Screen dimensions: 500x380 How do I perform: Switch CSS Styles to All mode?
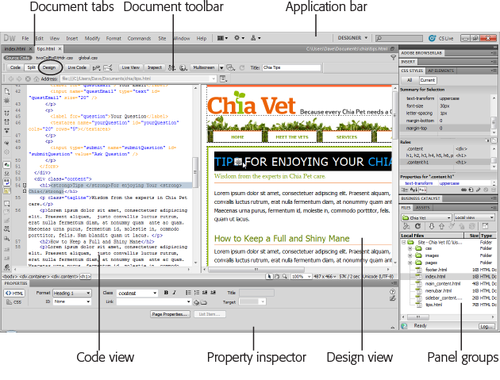[x=409, y=80]
